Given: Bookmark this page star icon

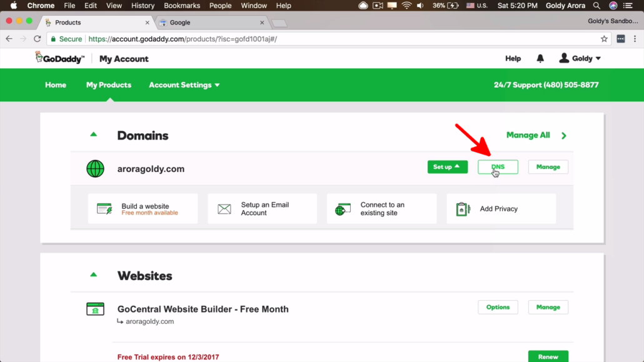Looking at the screenshot, I should coord(604,39).
